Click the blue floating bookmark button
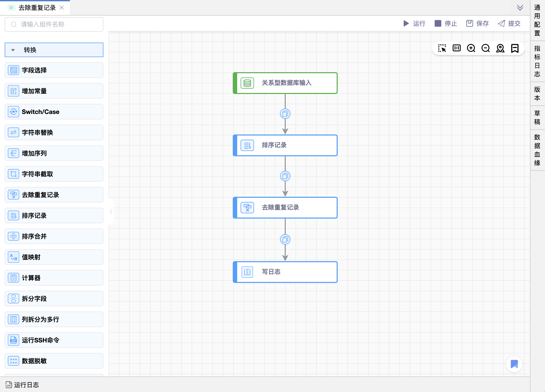This screenshot has height=392, width=545. (514, 364)
